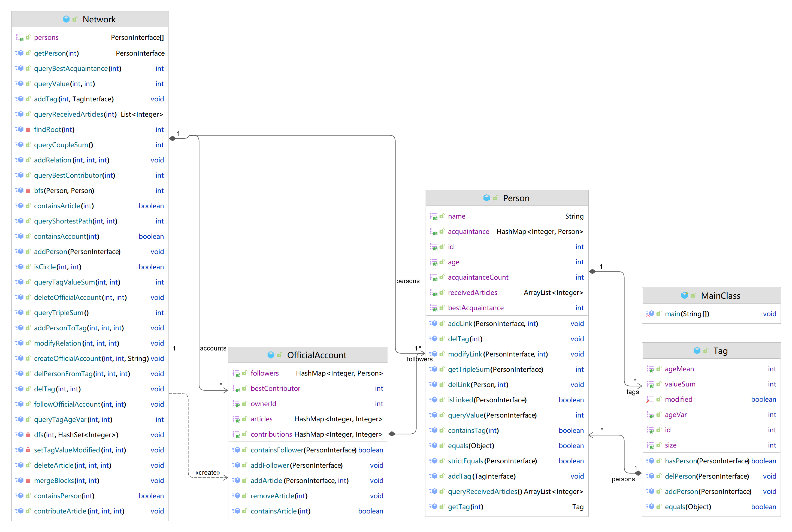Click the red private lock icon beside findRoot
Viewport: 792px width, 532px height.
(28, 129)
